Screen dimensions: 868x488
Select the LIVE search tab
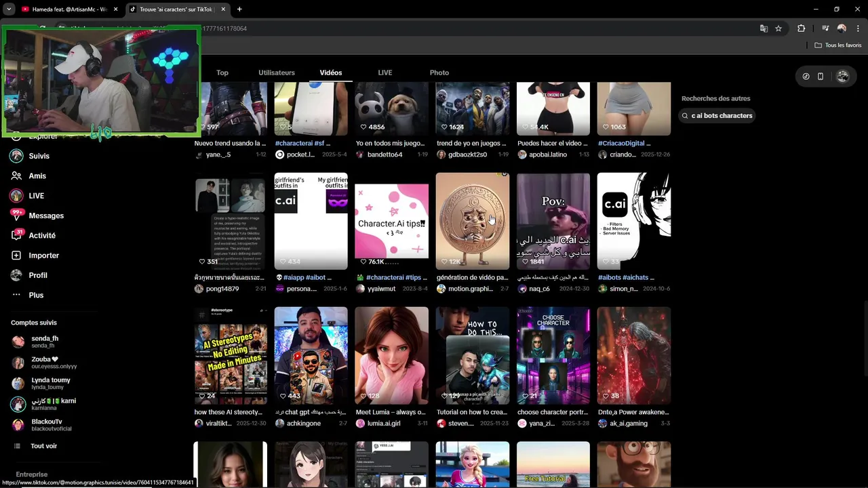click(x=385, y=73)
